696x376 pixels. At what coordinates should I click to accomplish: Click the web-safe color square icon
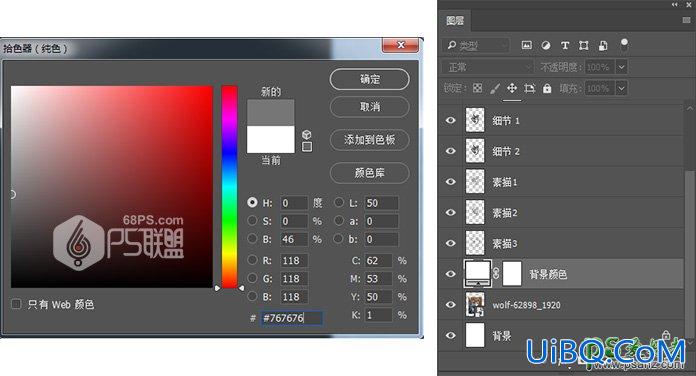tap(307, 146)
